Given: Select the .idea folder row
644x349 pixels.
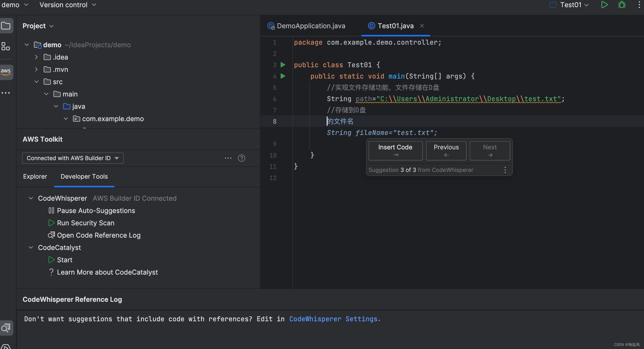Looking at the screenshot, I should [138, 57].
